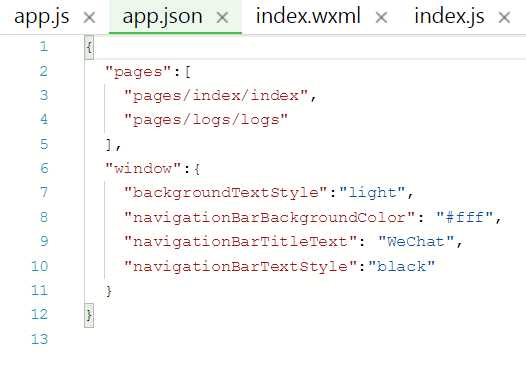Switch to the app.js tab
Image resolution: width=526 pixels, height=365 pixels.
point(42,16)
